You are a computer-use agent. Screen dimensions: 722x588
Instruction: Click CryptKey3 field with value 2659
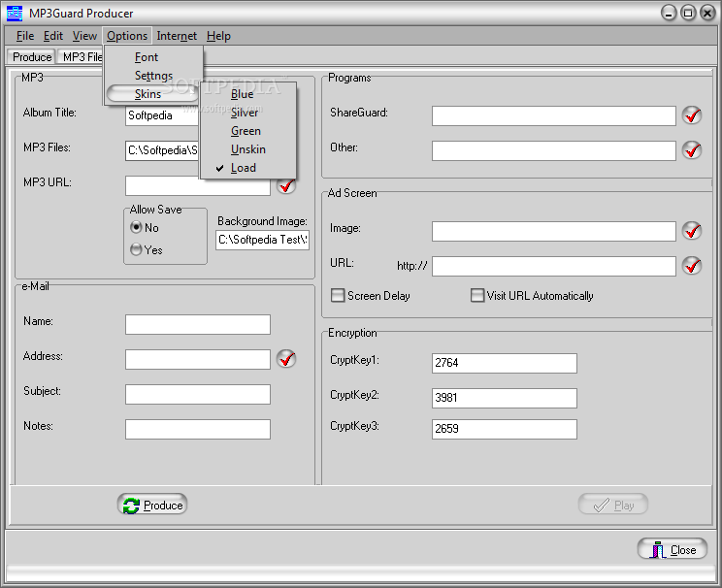click(505, 429)
